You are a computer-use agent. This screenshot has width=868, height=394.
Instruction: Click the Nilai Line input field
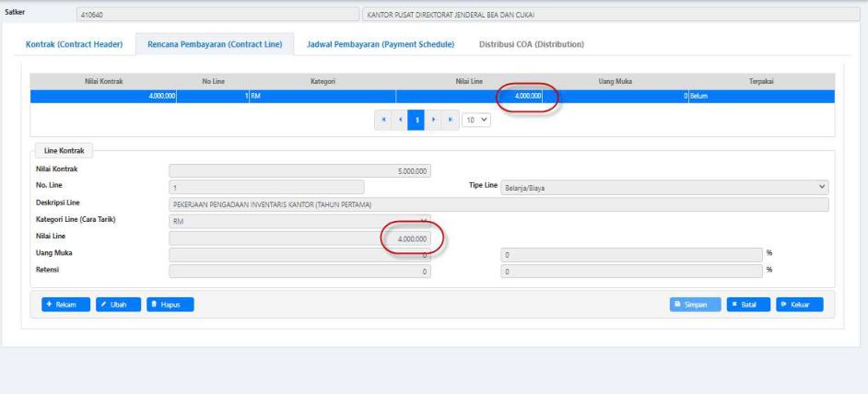[x=299, y=238]
